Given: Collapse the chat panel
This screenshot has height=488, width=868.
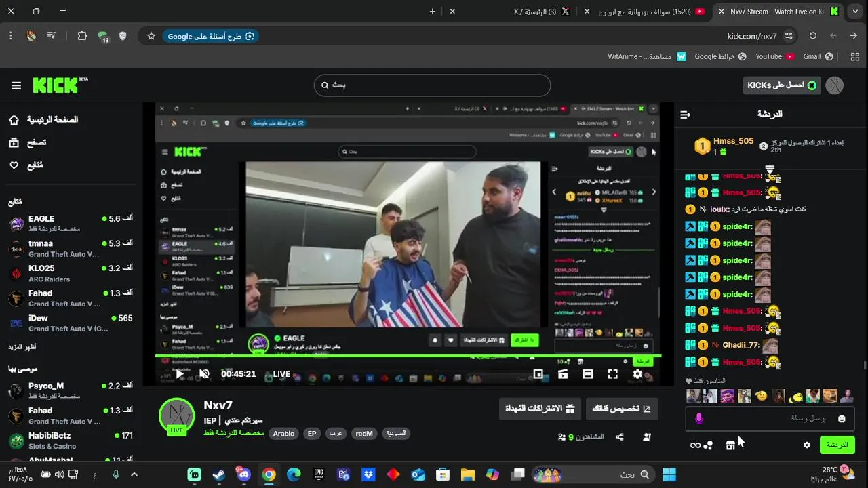Looking at the screenshot, I should point(685,115).
